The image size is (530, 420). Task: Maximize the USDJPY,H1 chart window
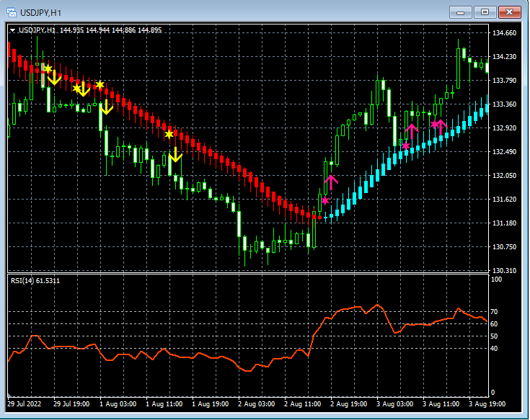(485, 12)
